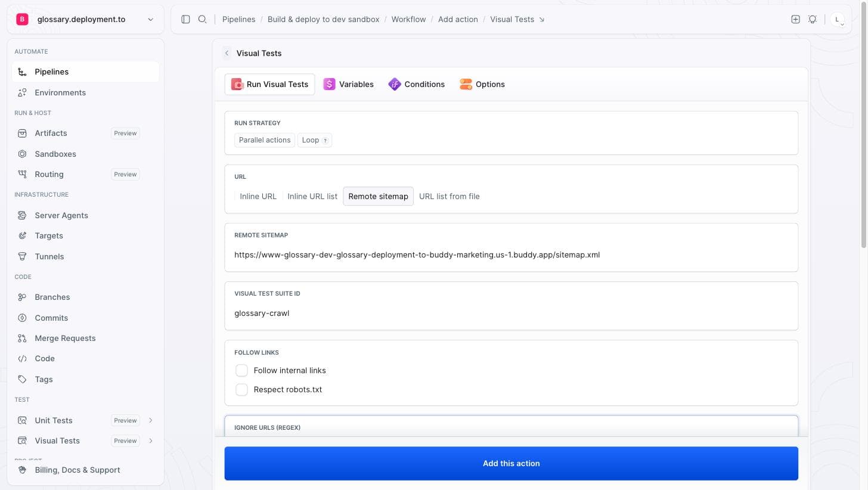
Task: Click the Sandboxes icon in sidebar
Action: click(22, 154)
